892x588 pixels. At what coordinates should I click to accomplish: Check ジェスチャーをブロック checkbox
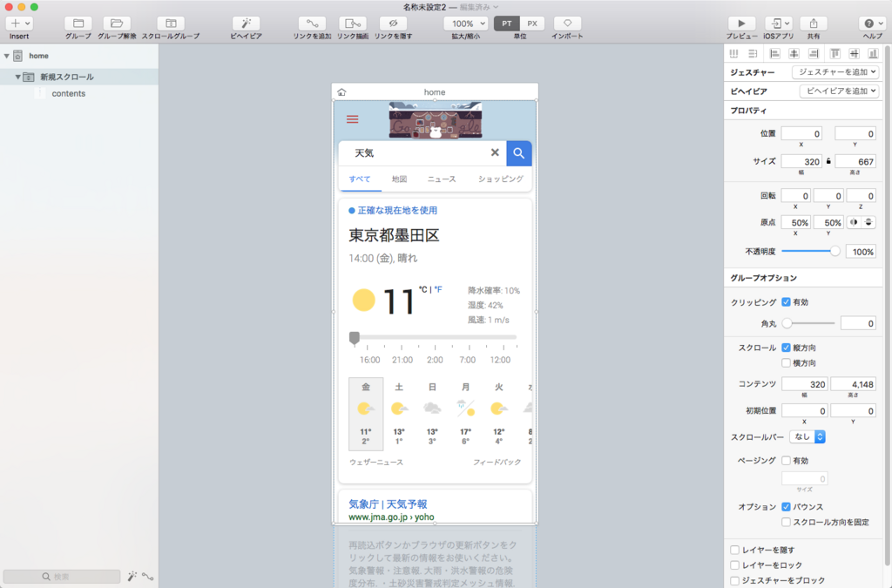pos(735,581)
